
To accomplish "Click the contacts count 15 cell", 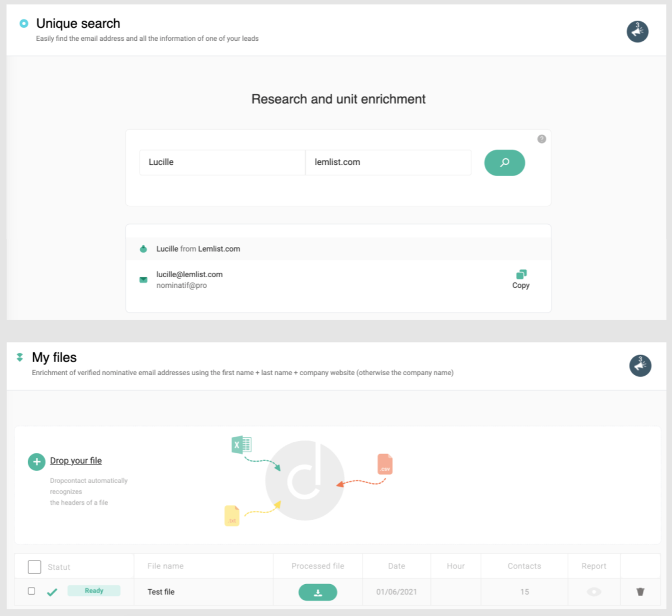I will [x=524, y=592].
